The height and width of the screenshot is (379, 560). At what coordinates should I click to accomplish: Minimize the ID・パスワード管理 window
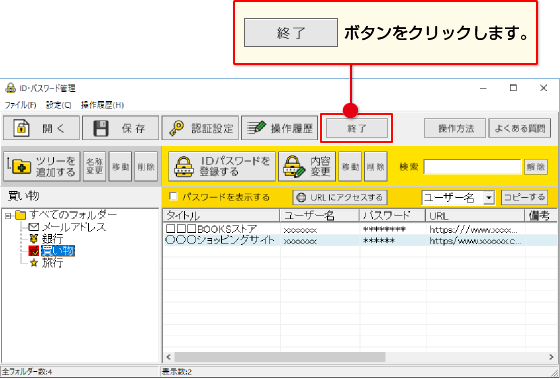click(482, 88)
